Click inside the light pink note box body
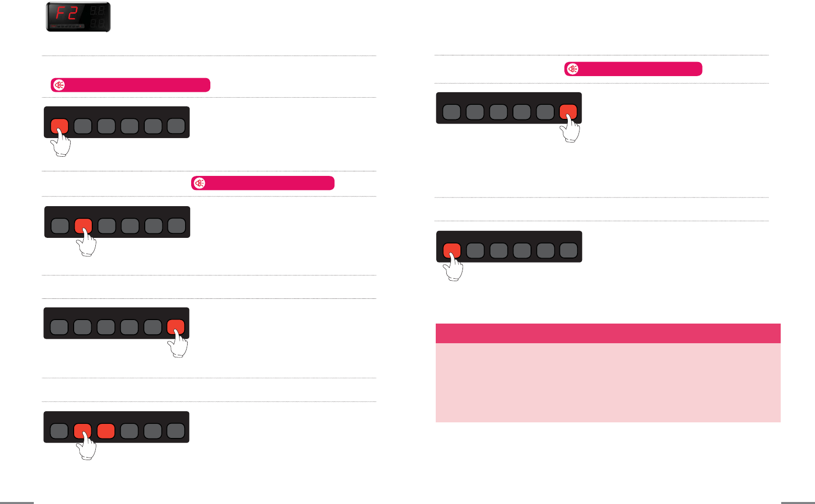 [x=608, y=383]
